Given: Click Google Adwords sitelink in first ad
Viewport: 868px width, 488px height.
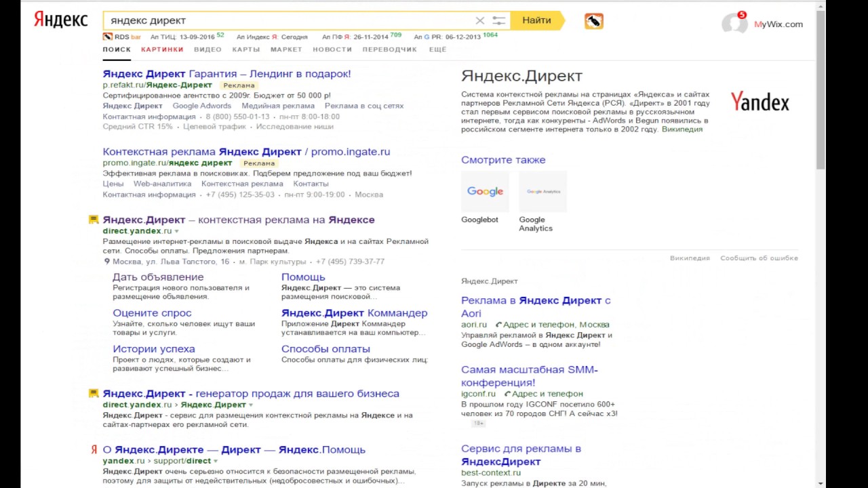Looking at the screenshot, I should tap(202, 106).
